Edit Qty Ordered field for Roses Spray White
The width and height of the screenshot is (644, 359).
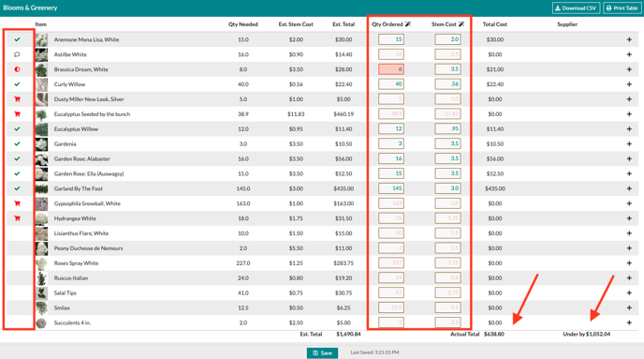tap(391, 262)
